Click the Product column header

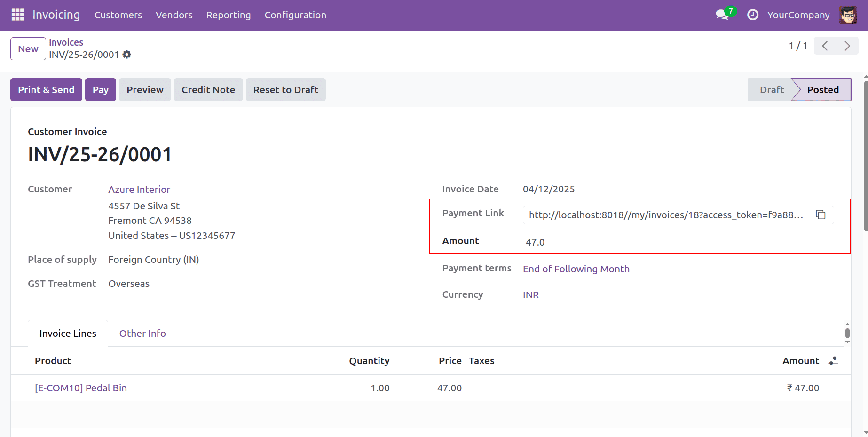pos(53,361)
